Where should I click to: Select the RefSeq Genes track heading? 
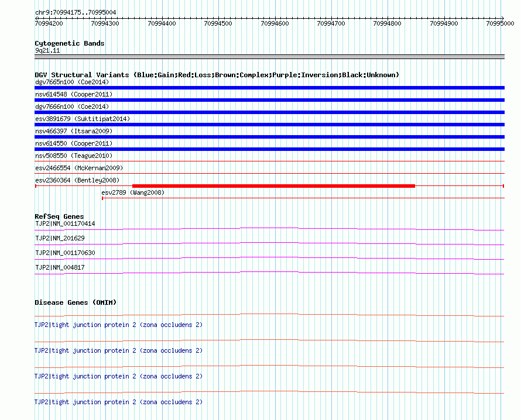click(59, 216)
